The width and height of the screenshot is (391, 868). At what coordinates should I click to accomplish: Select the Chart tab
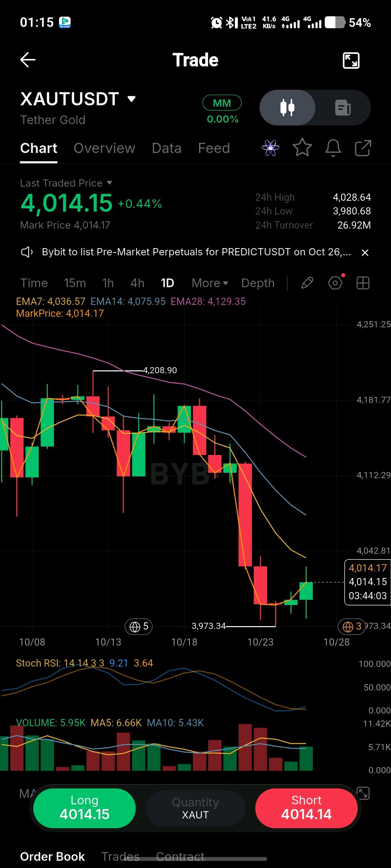tap(39, 148)
